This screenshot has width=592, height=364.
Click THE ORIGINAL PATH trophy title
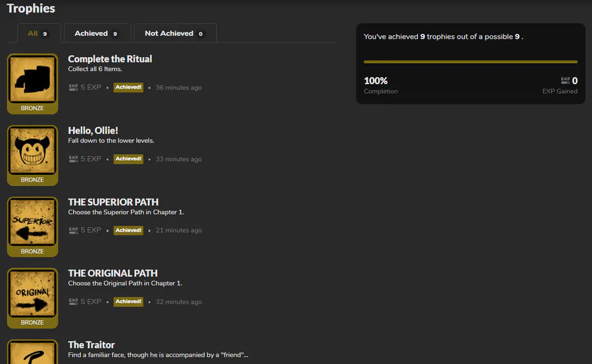[112, 273]
